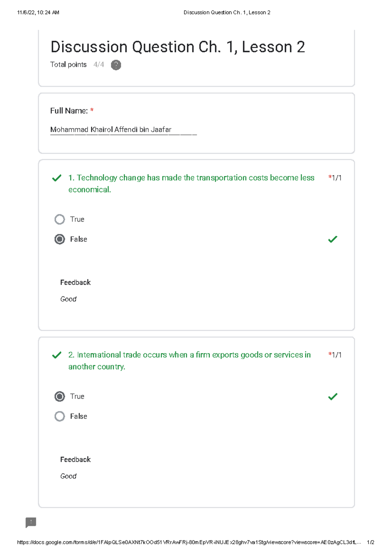Screen dimensions: 392x555
Task: Select False radio for question 2
Action: pos(60,416)
